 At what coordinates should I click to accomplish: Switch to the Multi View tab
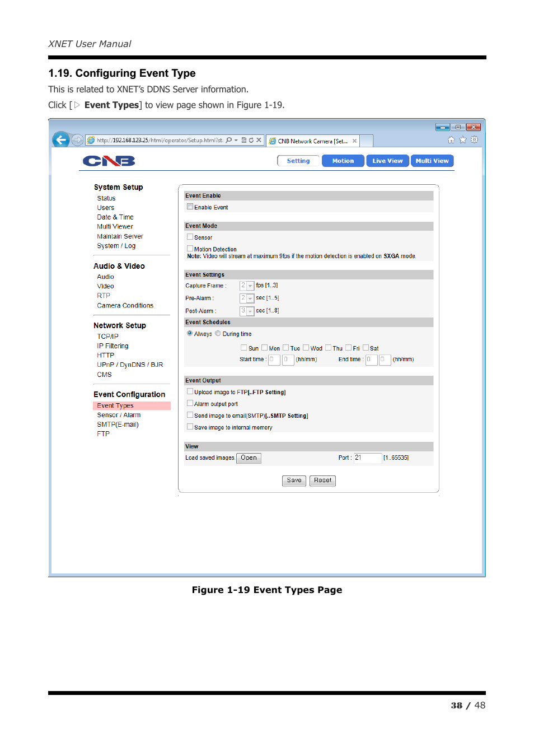tap(432, 161)
